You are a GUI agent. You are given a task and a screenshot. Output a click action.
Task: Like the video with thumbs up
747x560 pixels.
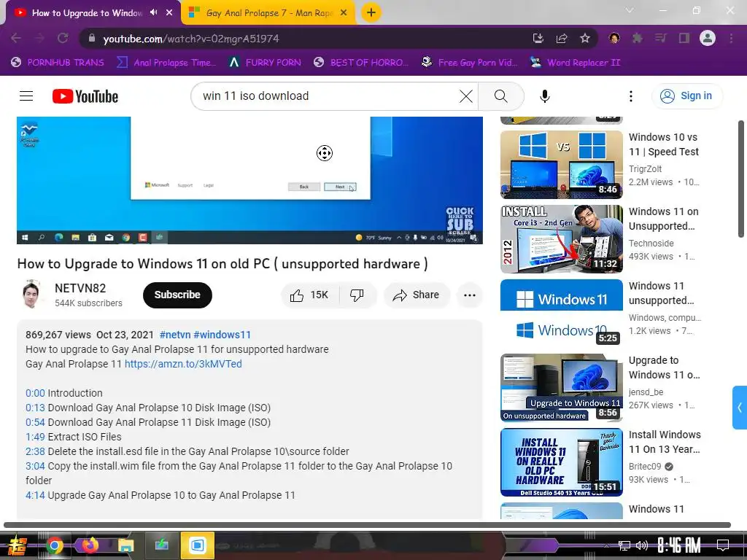pos(309,295)
